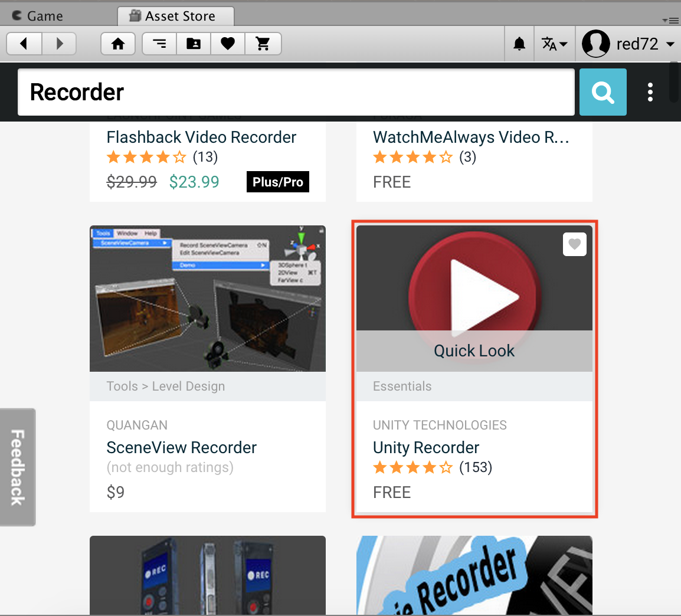
Task: Open the wishlist heart in toolbar
Action: [x=228, y=44]
